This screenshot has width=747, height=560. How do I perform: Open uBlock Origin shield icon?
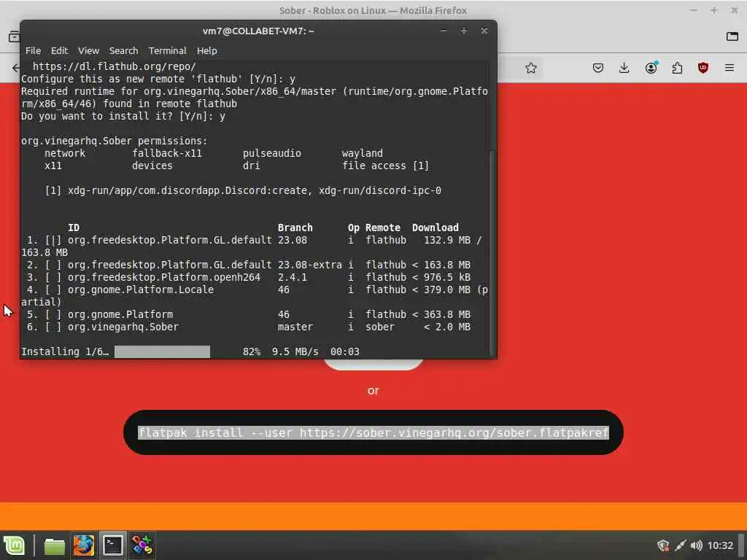click(703, 68)
